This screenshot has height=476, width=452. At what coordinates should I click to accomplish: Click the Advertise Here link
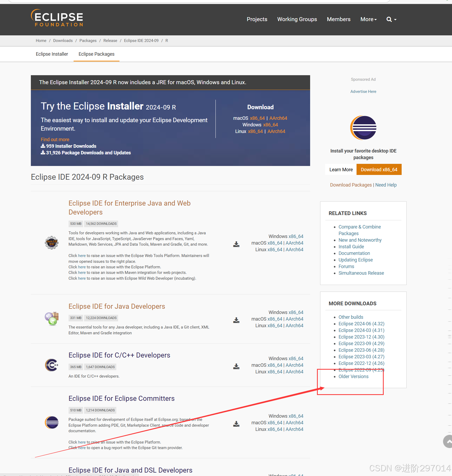click(x=363, y=92)
